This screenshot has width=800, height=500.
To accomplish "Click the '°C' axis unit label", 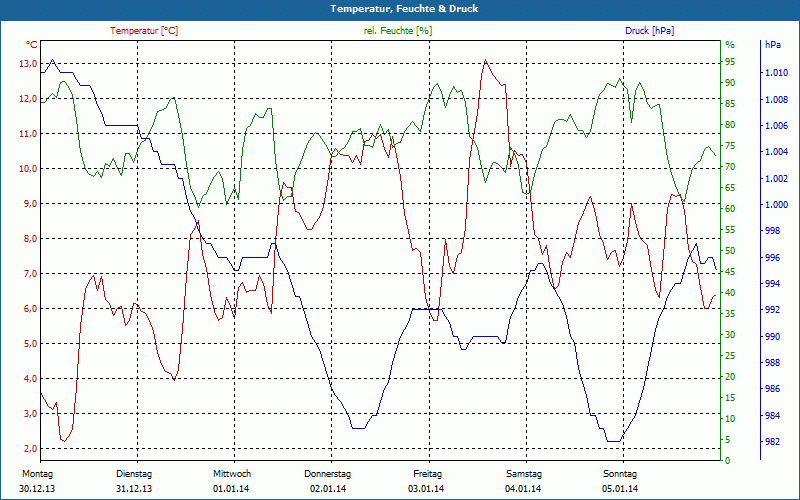I will [x=31, y=45].
